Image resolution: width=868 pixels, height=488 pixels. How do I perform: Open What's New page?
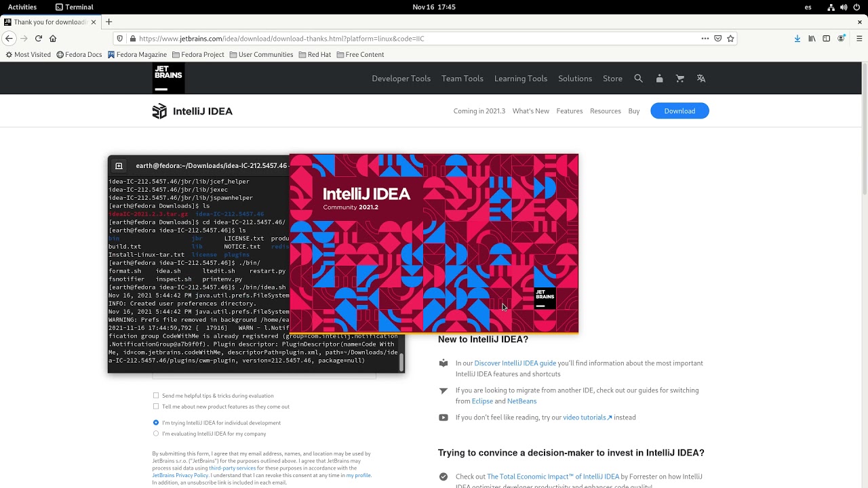pos(531,111)
